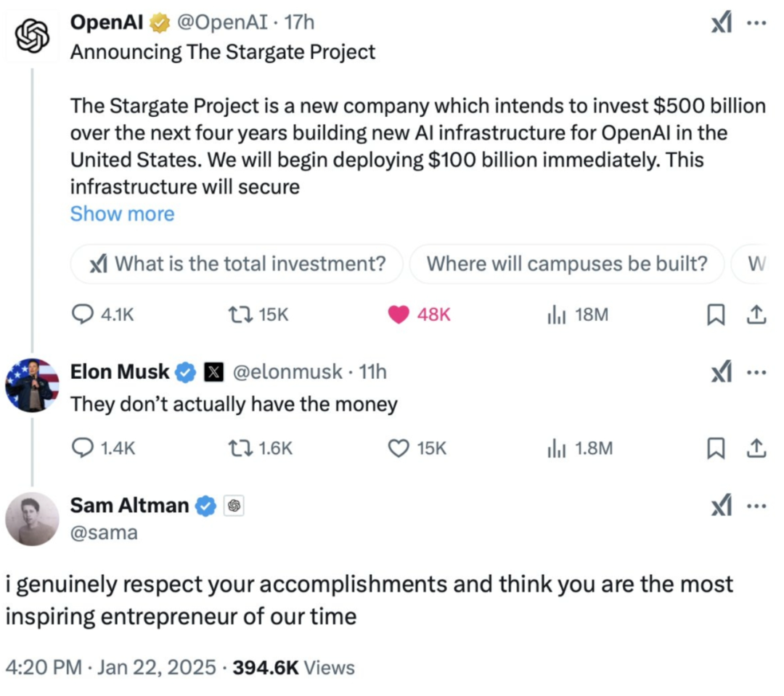View analytics for OpenAI's 18M views post
784x696 pixels.
[x=555, y=314]
